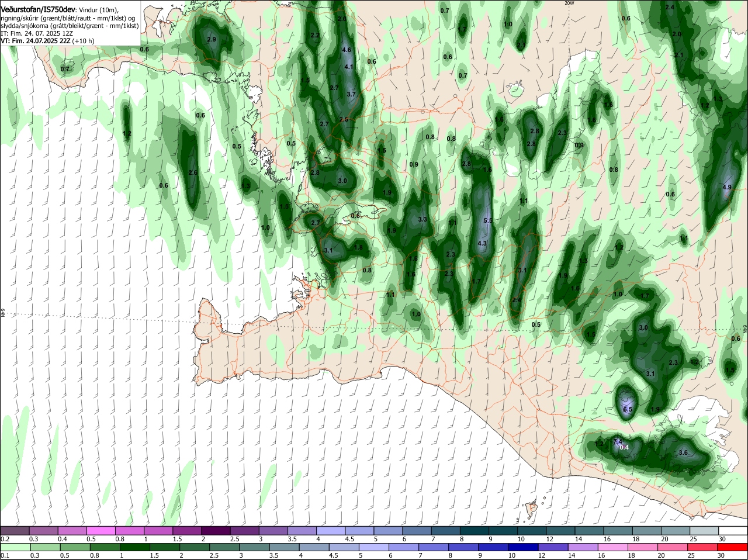Click the 'VT: Fim. 24.07.2025 22Z (+10 h)' line
748x560 pixels.
48,42
